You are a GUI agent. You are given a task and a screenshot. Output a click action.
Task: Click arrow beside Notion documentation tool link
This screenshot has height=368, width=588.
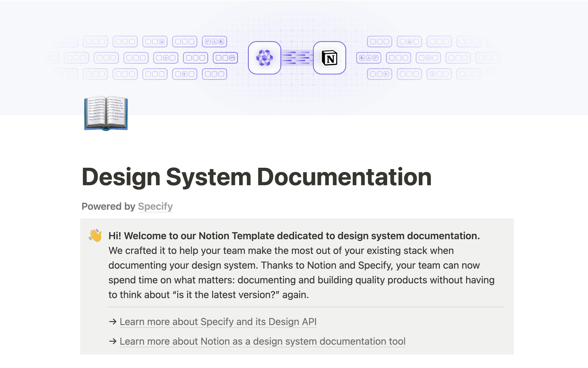coord(113,341)
